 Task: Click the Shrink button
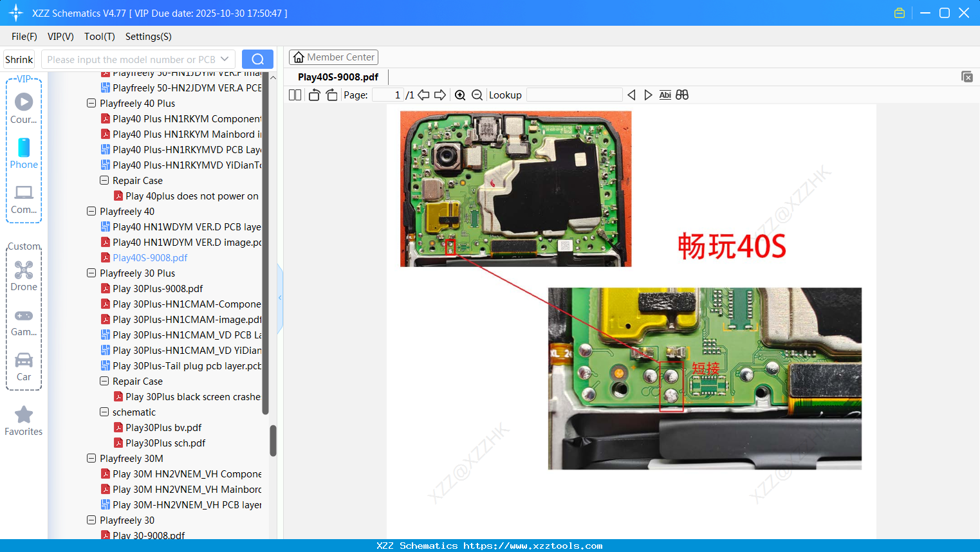(x=19, y=59)
